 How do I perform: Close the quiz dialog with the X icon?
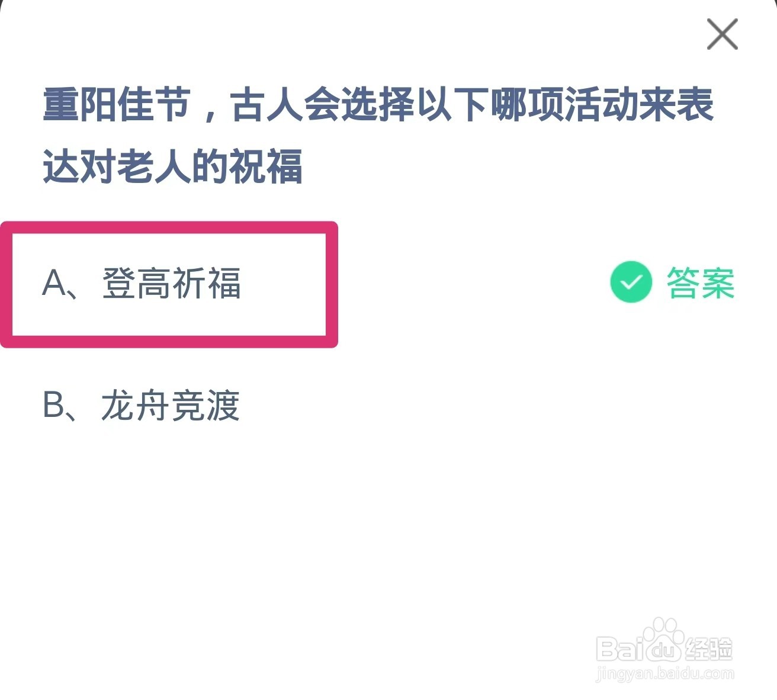722,34
